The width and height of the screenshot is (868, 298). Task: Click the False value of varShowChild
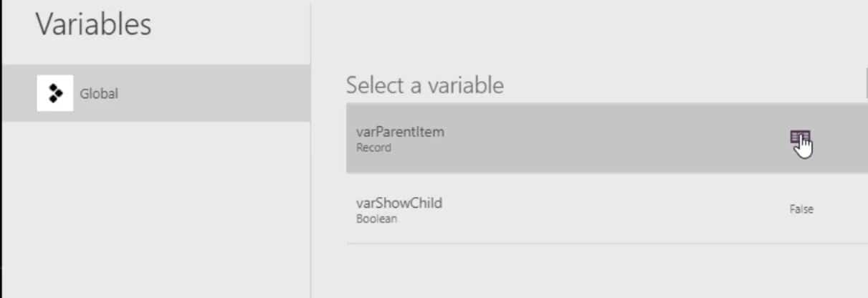[801, 209]
